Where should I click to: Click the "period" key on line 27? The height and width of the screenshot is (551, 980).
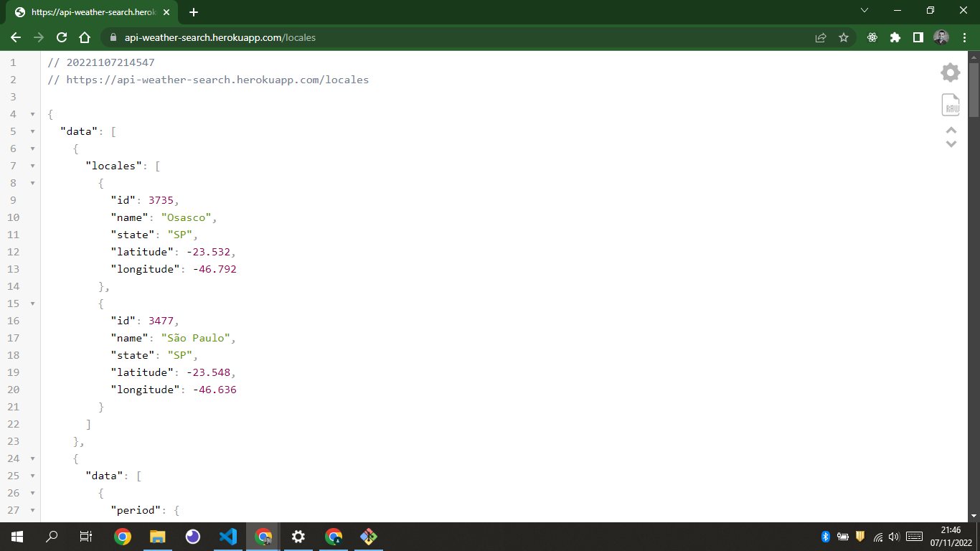pyautogui.click(x=136, y=510)
